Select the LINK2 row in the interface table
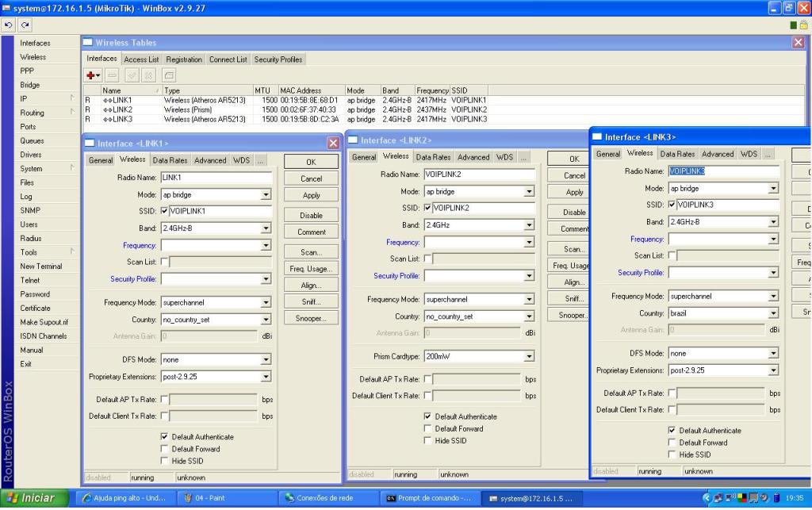 point(444,109)
